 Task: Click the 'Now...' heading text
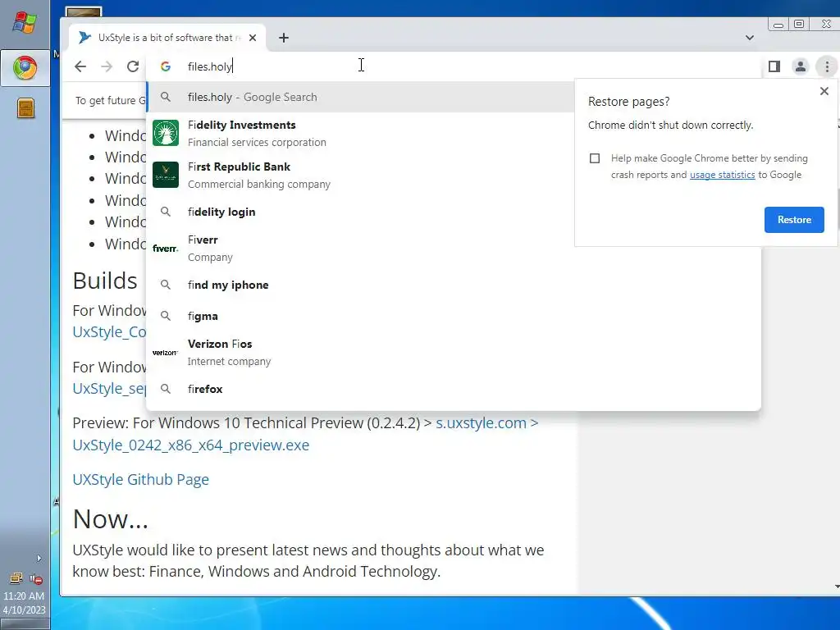point(111,518)
